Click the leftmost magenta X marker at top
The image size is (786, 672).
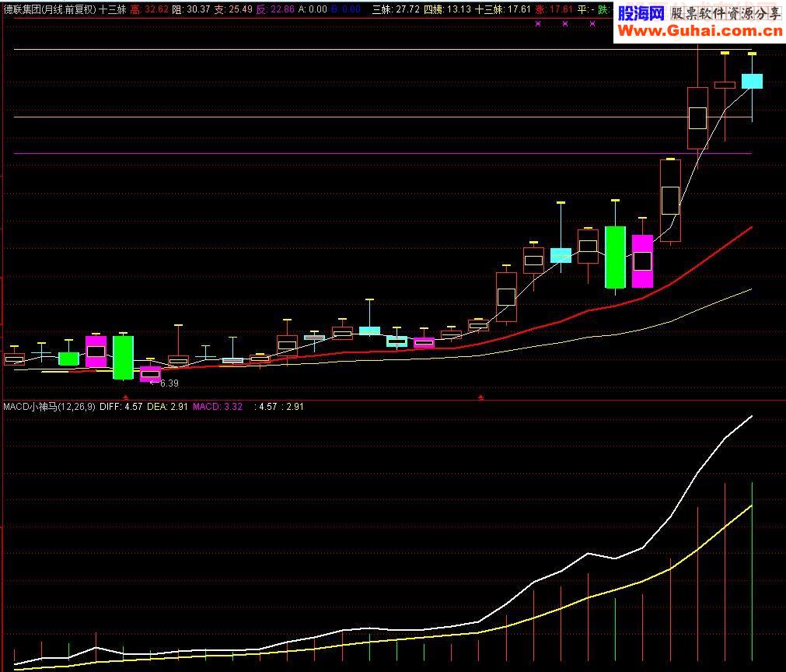pos(538,23)
